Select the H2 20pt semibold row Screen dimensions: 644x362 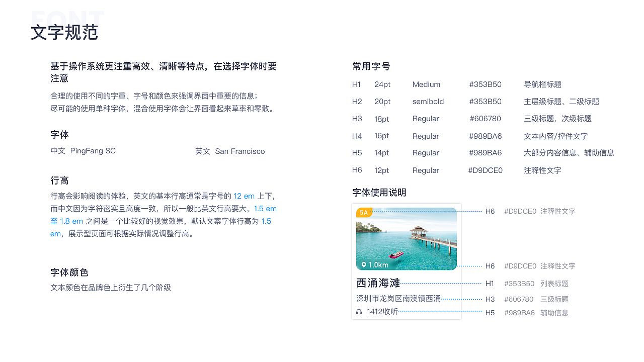click(428, 101)
